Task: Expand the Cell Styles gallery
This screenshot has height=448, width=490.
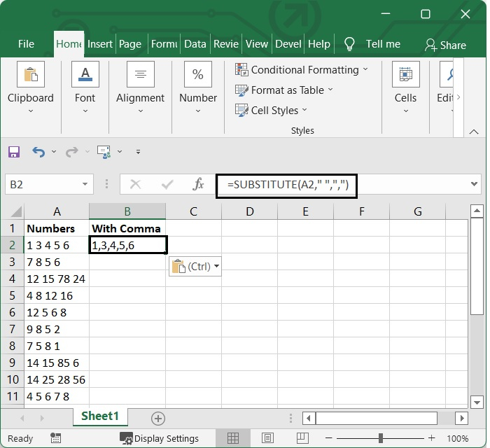Action: [x=304, y=110]
